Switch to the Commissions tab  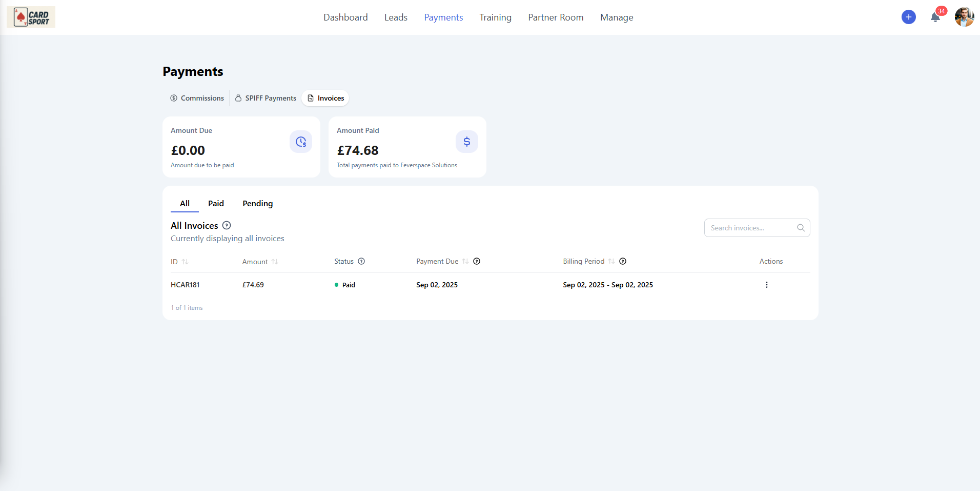(197, 98)
